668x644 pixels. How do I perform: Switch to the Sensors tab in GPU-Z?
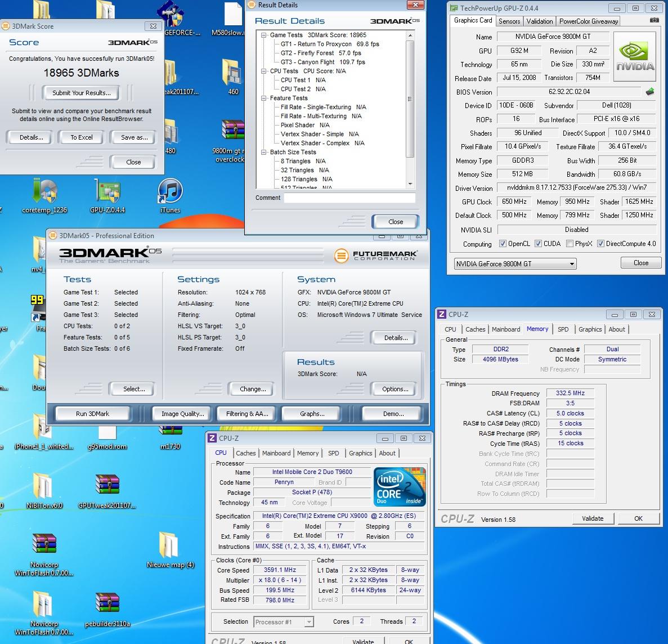(x=509, y=21)
